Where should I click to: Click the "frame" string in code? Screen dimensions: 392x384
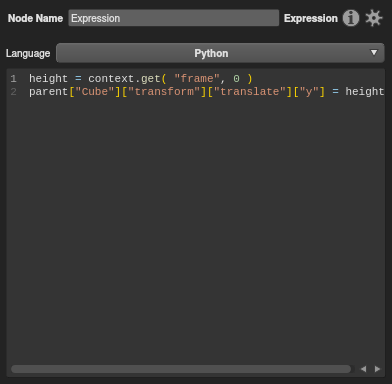coord(197,79)
